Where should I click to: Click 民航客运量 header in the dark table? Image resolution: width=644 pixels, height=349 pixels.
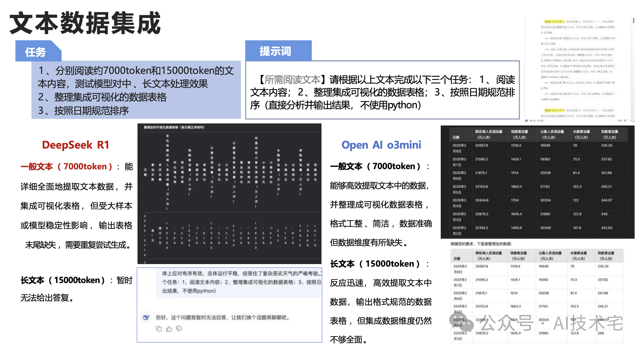pos(610,134)
